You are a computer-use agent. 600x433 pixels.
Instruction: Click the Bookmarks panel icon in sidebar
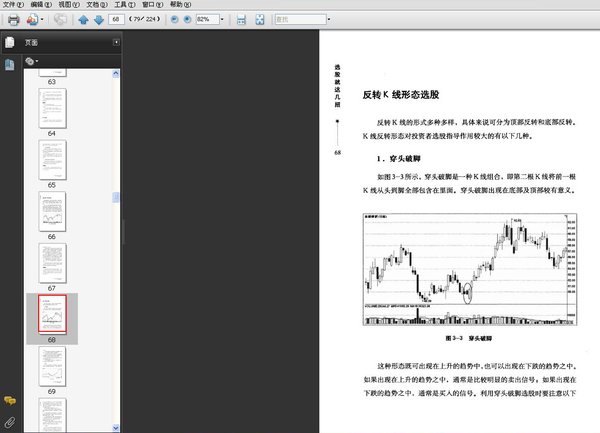(x=10, y=65)
